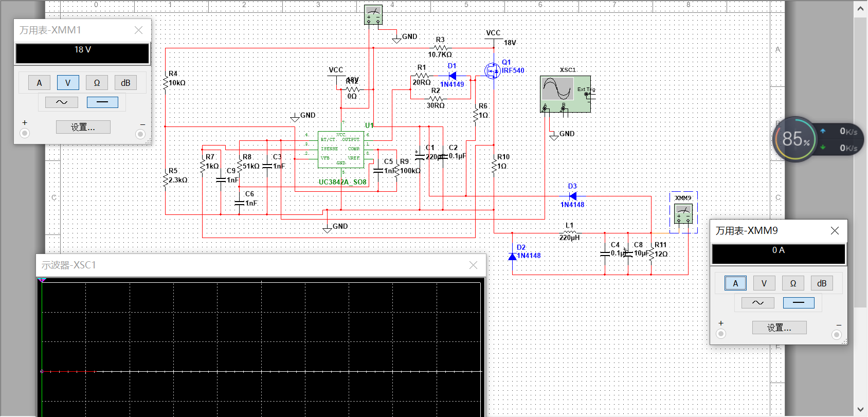The width and height of the screenshot is (868, 417).
Task: Open 设置... settings in XMM1 multimeter
Action: pos(83,127)
